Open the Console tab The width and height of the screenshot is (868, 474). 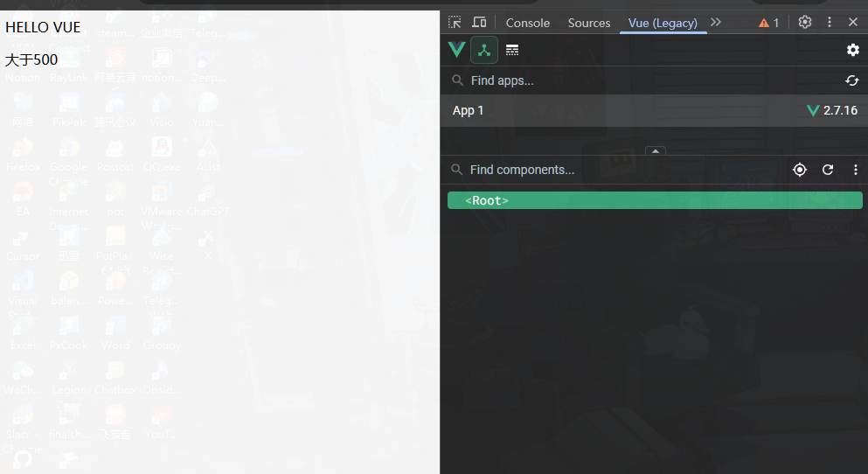tap(528, 23)
